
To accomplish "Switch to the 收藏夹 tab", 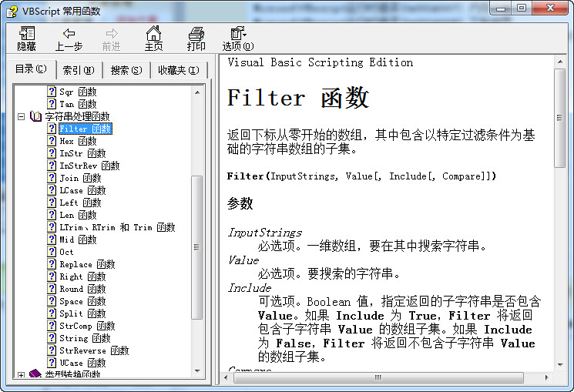I will (179, 70).
